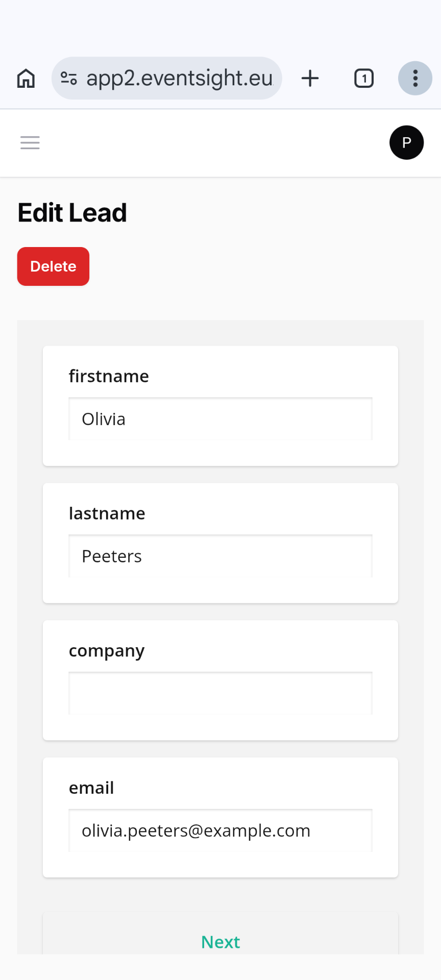
Task: Open the profile avatar "P"
Action: coord(406,142)
